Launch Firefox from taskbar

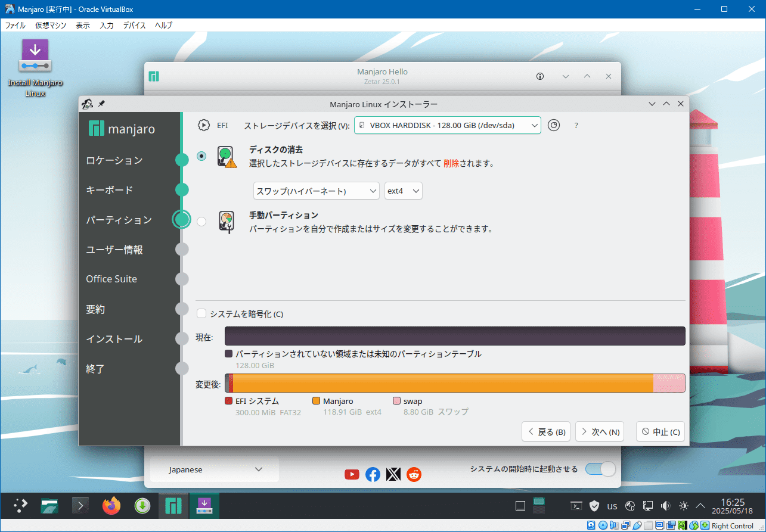[x=111, y=506]
